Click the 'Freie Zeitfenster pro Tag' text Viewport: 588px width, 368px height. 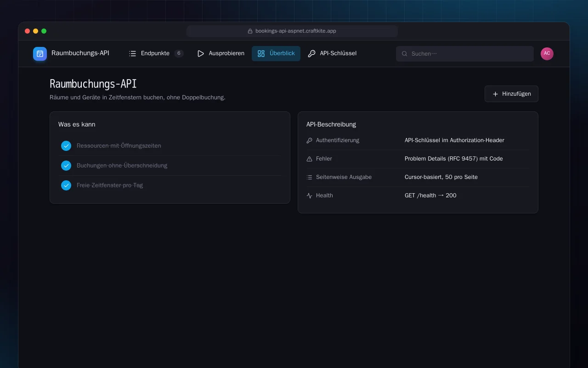click(110, 185)
